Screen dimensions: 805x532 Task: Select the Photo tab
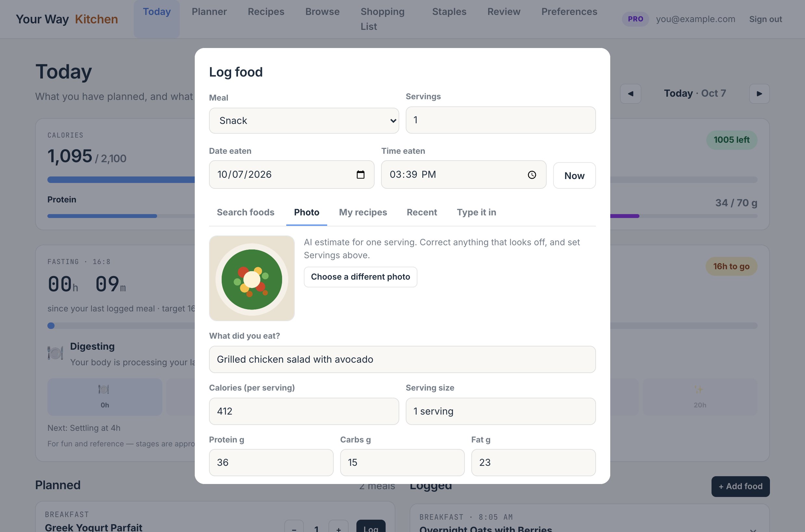tap(307, 212)
